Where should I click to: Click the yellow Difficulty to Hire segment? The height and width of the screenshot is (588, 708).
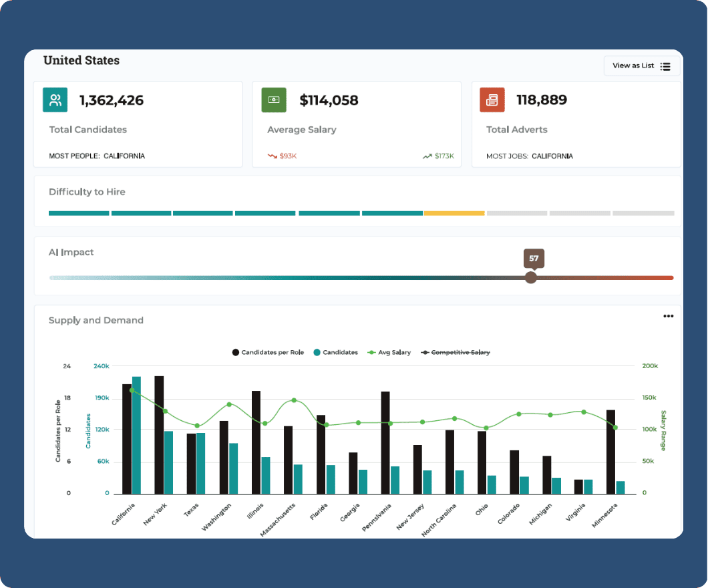tap(454, 213)
